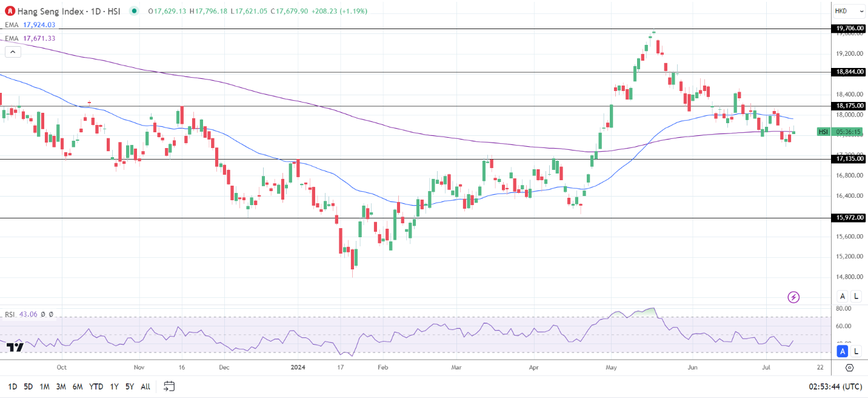Click the green market status dot
868x398 pixels.
tap(134, 11)
